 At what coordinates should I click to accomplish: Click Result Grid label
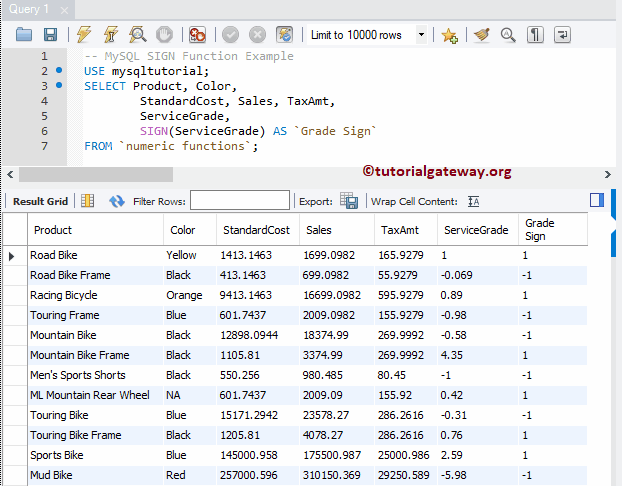(x=40, y=201)
